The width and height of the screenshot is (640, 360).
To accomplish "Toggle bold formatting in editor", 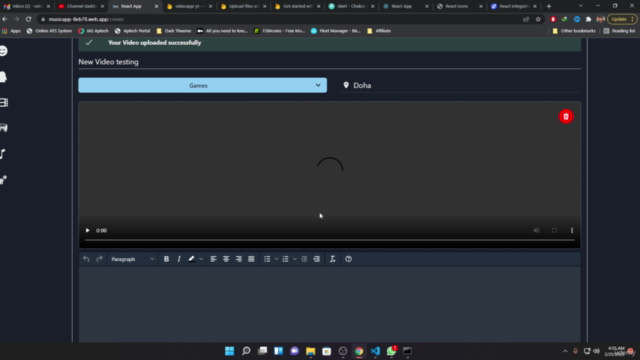I will pyautogui.click(x=166, y=259).
